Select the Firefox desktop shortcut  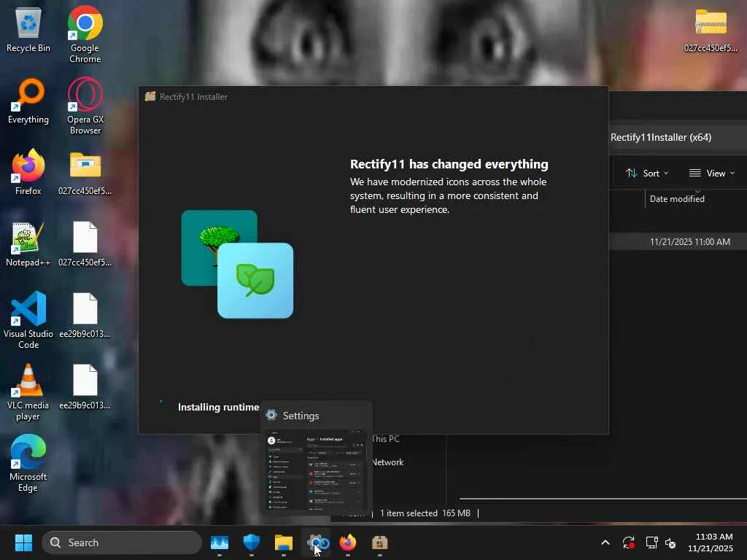click(x=28, y=172)
